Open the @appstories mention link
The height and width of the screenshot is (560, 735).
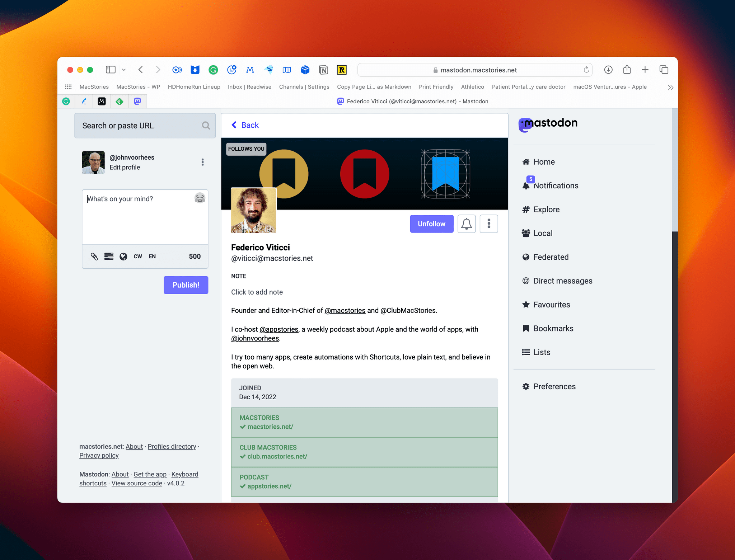(279, 329)
